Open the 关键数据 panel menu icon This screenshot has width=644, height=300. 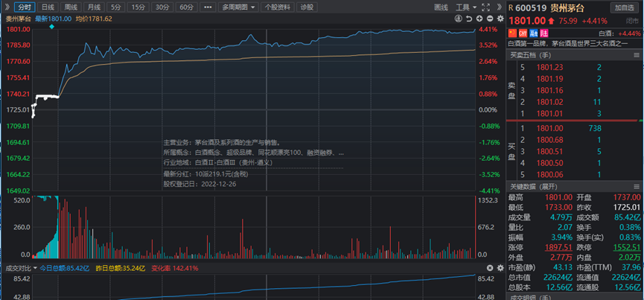(637, 187)
